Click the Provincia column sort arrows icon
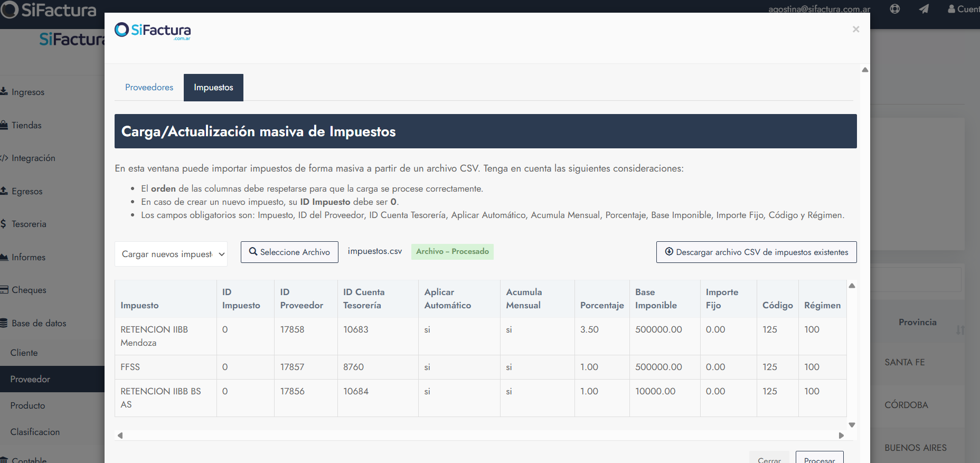980x463 pixels. [x=960, y=330]
